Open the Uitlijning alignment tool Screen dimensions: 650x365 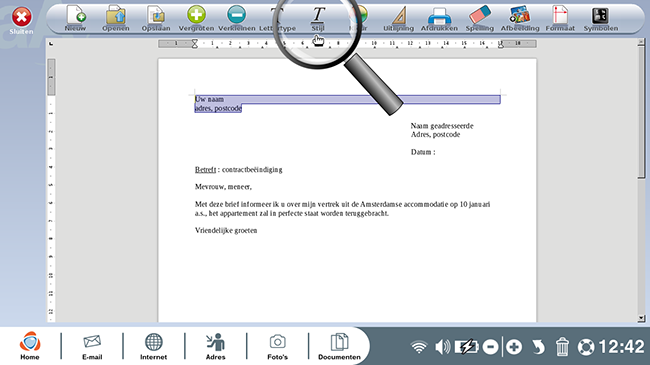[x=399, y=19]
